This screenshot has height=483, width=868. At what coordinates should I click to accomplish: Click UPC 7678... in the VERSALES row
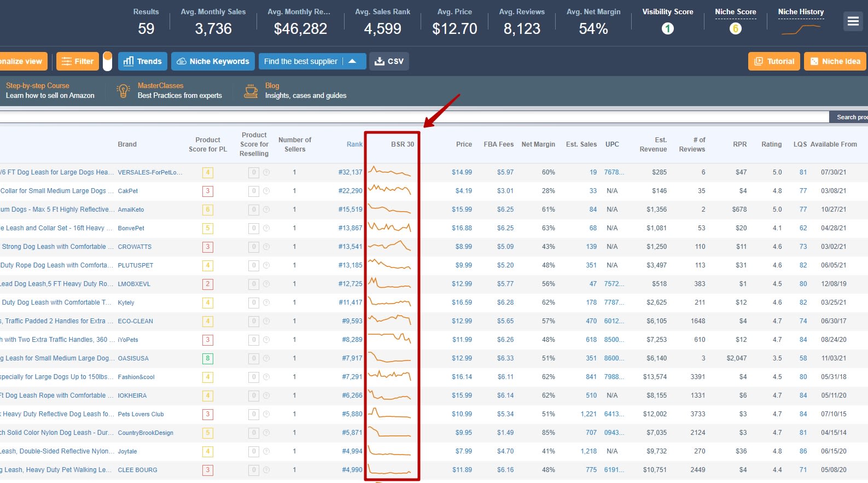(614, 172)
